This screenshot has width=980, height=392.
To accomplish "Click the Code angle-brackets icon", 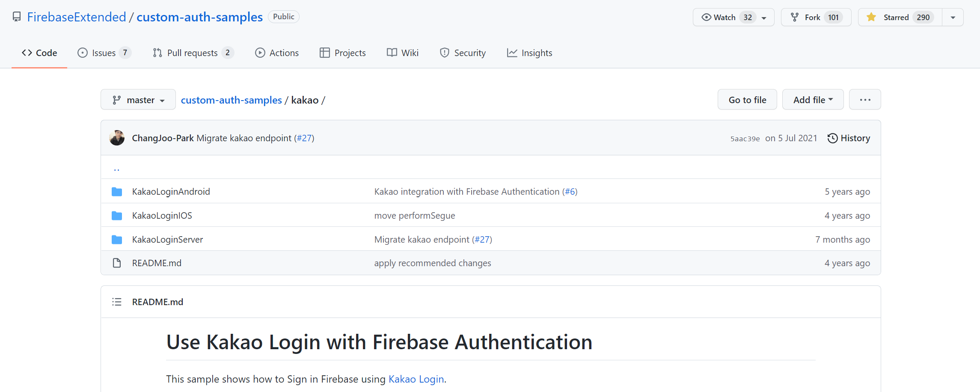I will coord(27,53).
